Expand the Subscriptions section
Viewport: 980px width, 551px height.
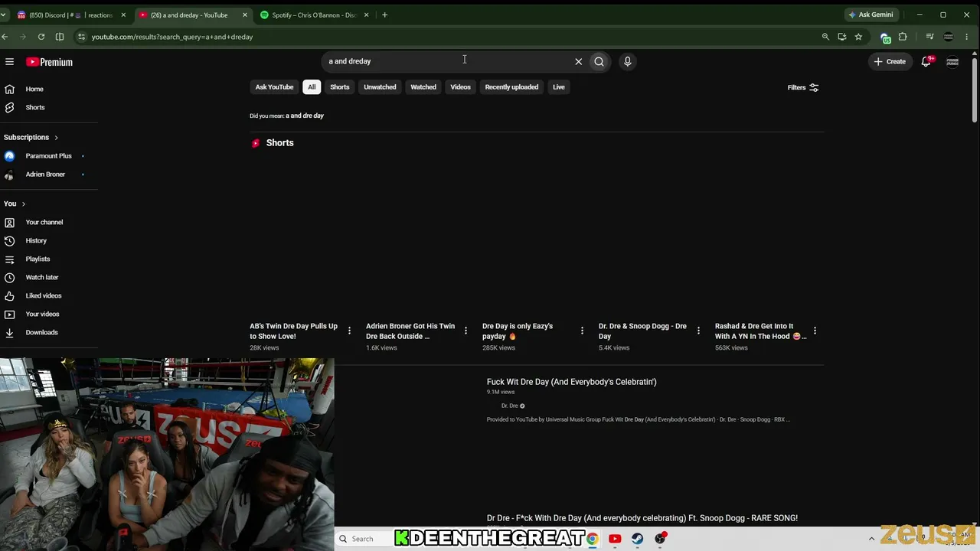click(31, 137)
